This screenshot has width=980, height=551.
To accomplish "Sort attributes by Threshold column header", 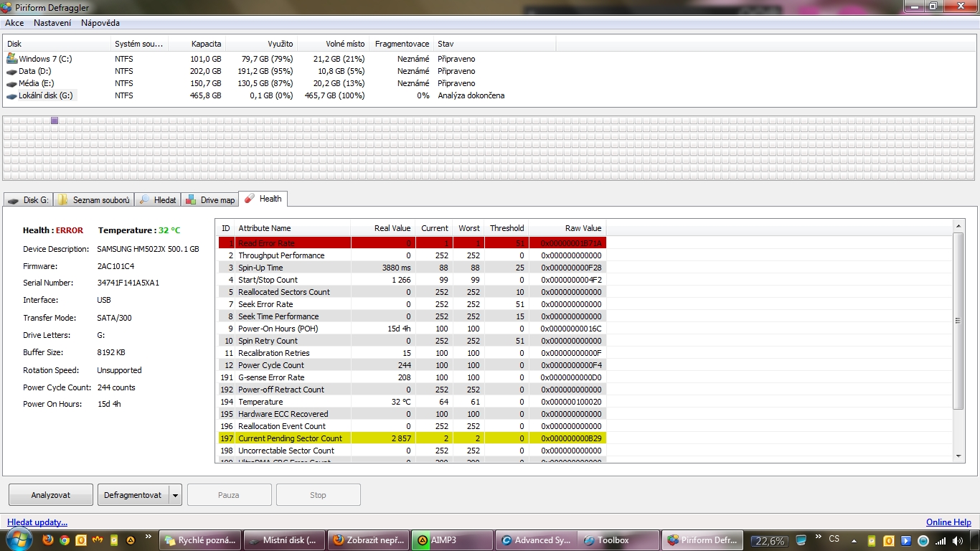I will 507,228.
